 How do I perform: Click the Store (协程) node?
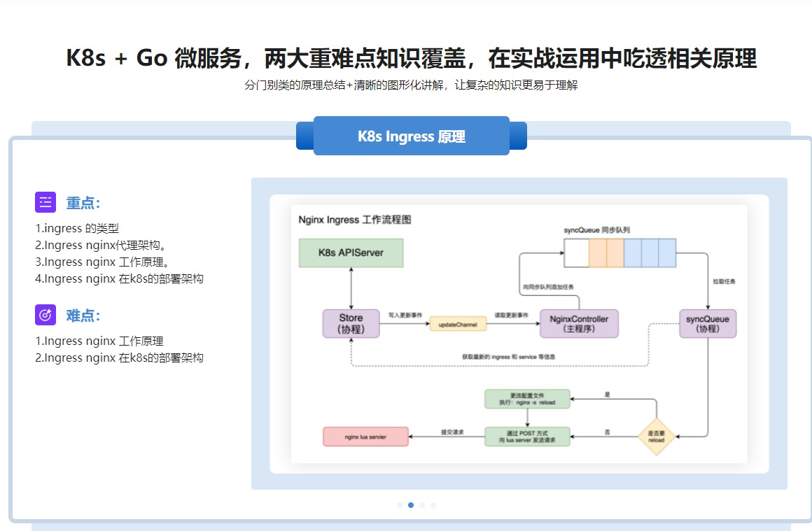point(351,324)
